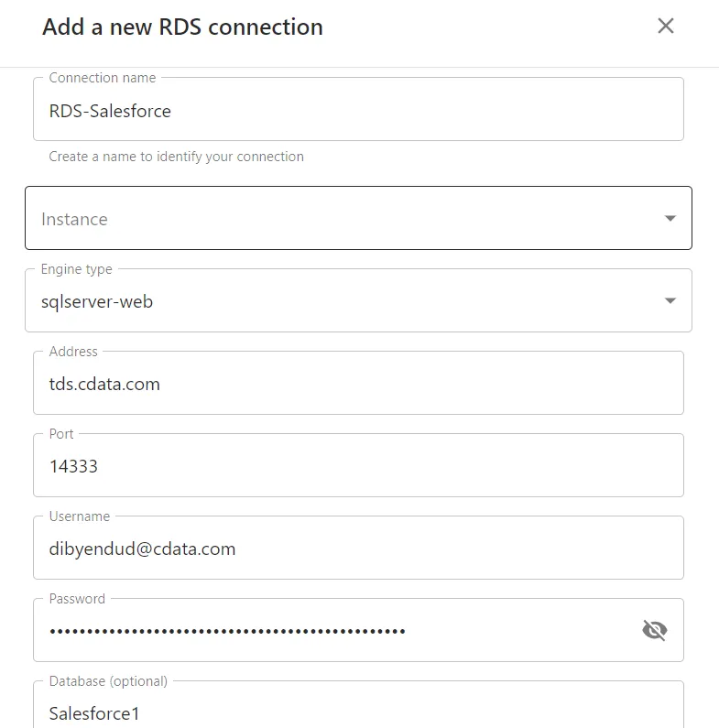Focus the RDS-Salesforce connection name field

tap(357, 112)
